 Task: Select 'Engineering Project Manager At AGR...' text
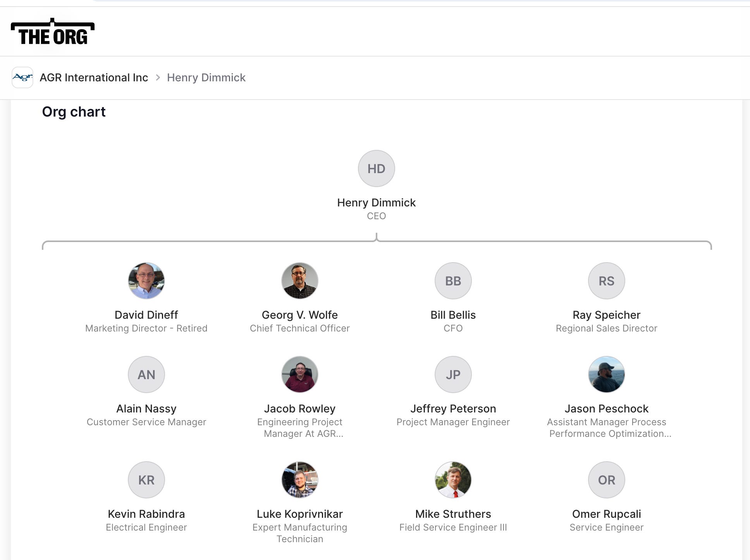click(x=300, y=428)
